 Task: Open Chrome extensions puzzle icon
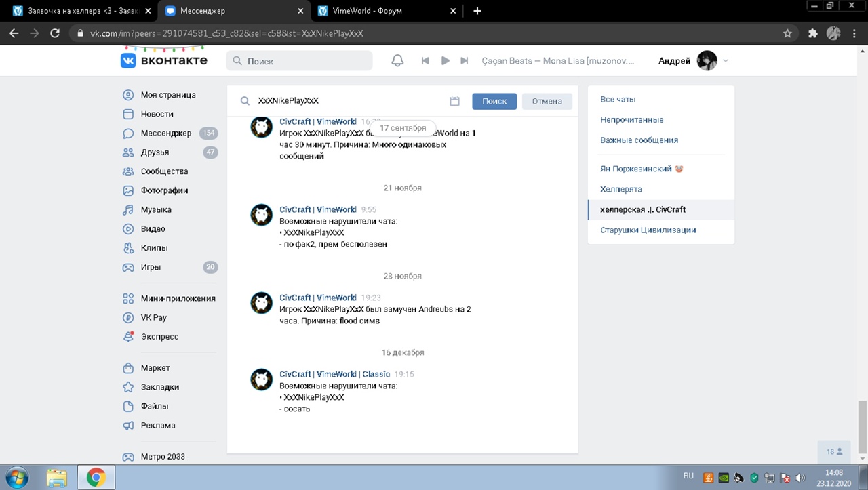click(x=813, y=33)
